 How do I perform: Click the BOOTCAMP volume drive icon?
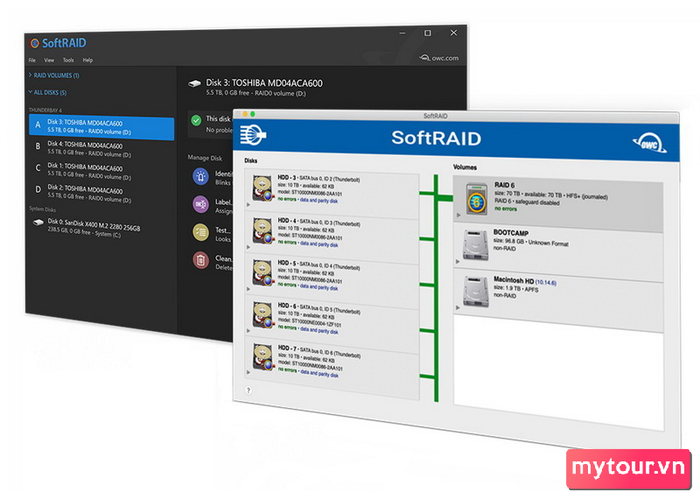coord(475,245)
